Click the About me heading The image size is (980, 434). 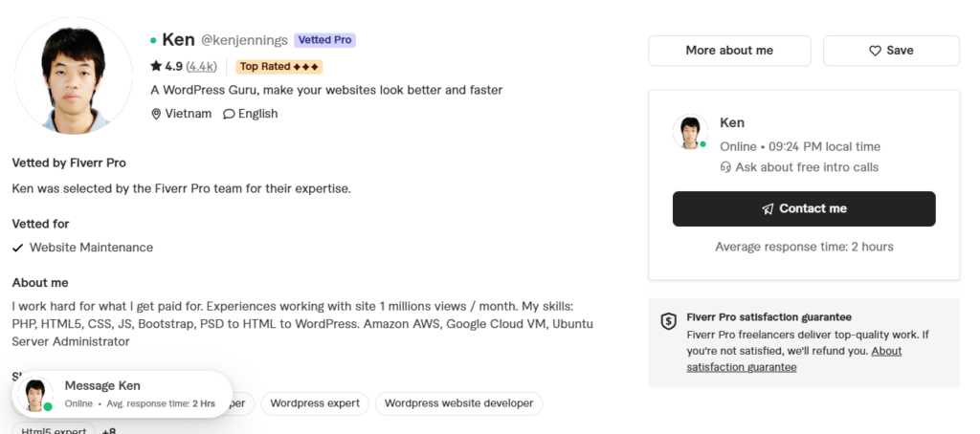coord(40,283)
